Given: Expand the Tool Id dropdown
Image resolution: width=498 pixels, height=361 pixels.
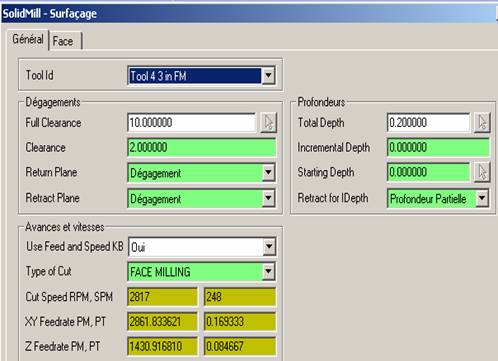Looking at the screenshot, I should [x=268, y=76].
